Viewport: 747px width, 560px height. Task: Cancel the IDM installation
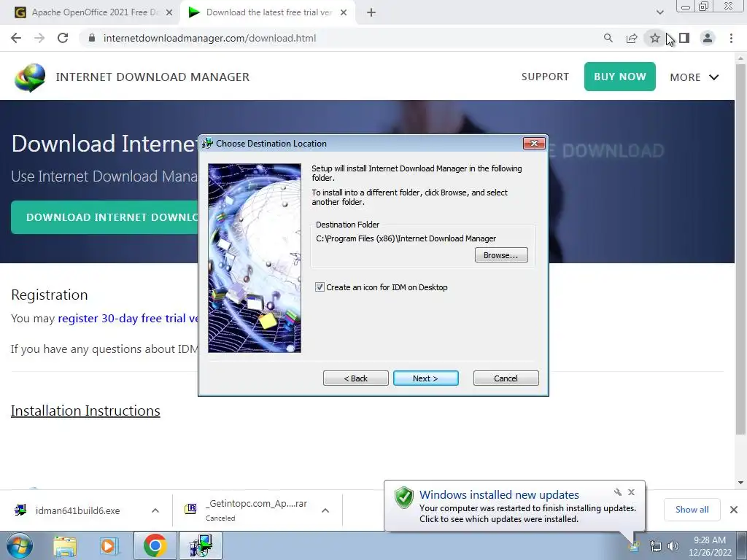point(506,378)
